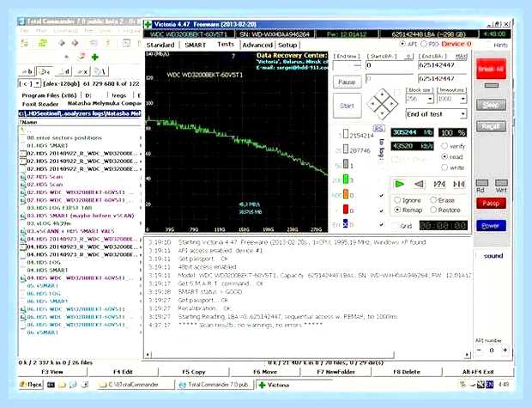The width and height of the screenshot is (532, 408).
Task: Increase API number with plus button
Action: click(x=505, y=350)
